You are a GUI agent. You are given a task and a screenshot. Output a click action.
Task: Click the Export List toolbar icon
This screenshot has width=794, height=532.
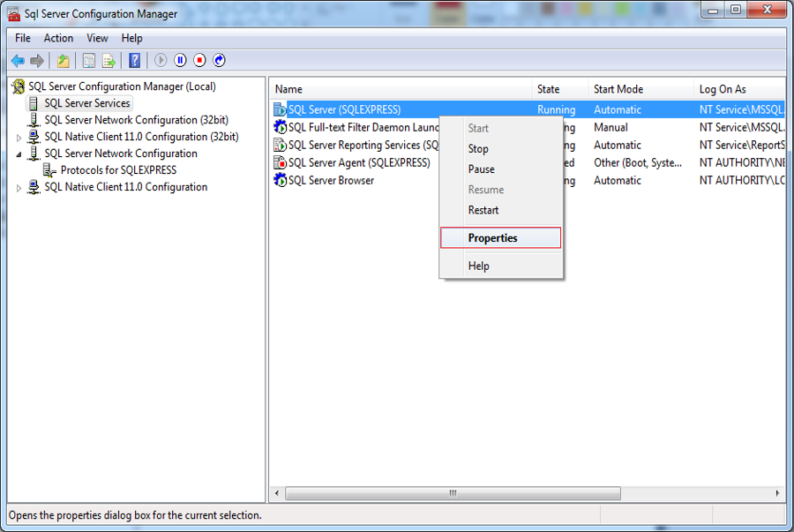tap(109, 61)
